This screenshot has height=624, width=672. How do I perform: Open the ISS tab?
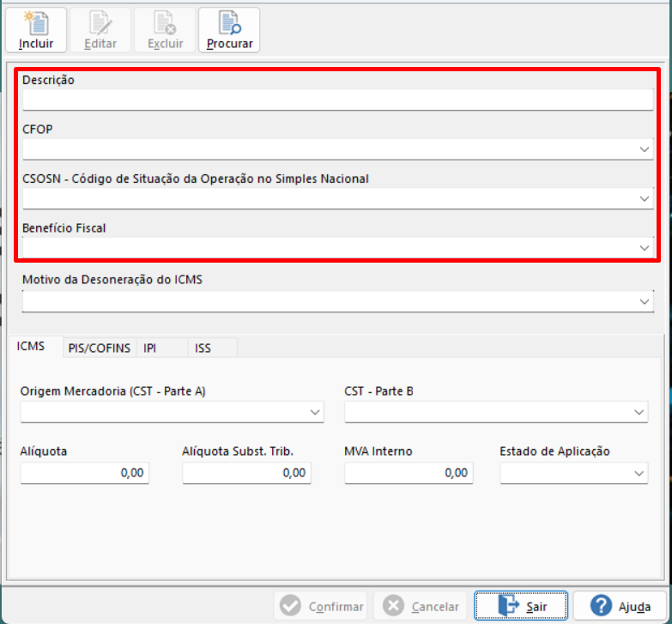[212, 348]
